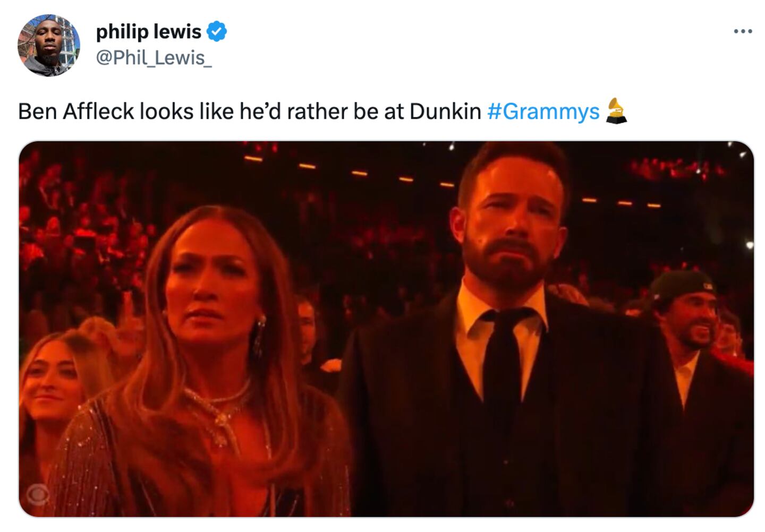Click the blue verified checkmark badge
The width and height of the screenshot is (765, 532).
tap(216, 32)
